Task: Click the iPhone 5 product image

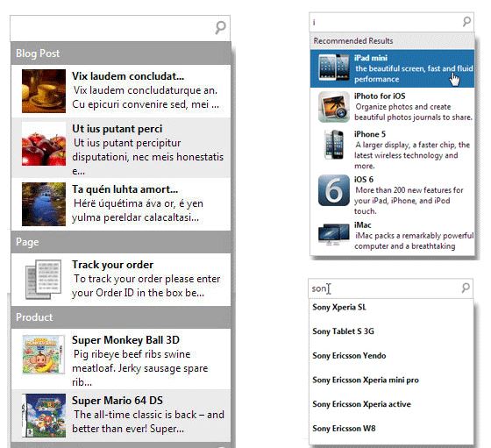Action: click(x=334, y=145)
